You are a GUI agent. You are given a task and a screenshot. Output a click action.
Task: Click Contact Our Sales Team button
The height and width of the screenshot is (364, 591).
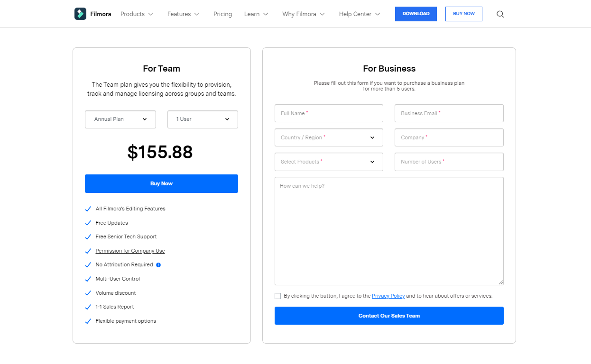coord(389,316)
